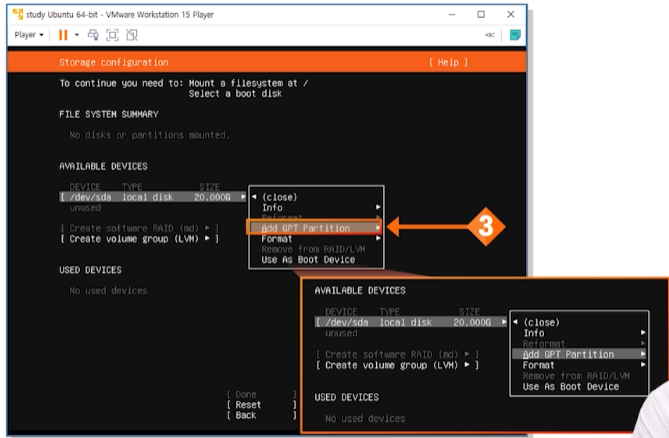The width and height of the screenshot is (669, 438).
Task: Click greyed Remove from RAID/LVM entry
Action: coord(313,249)
